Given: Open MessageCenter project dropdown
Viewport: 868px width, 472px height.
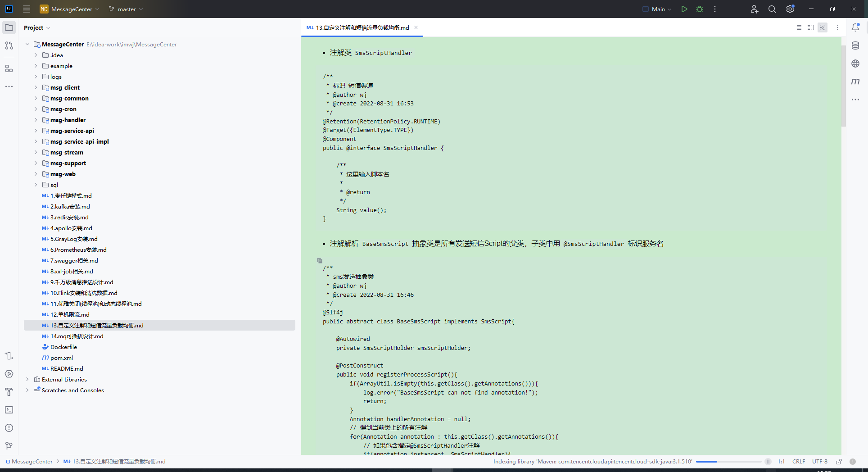Looking at the screenshot, I should point(69,9).
